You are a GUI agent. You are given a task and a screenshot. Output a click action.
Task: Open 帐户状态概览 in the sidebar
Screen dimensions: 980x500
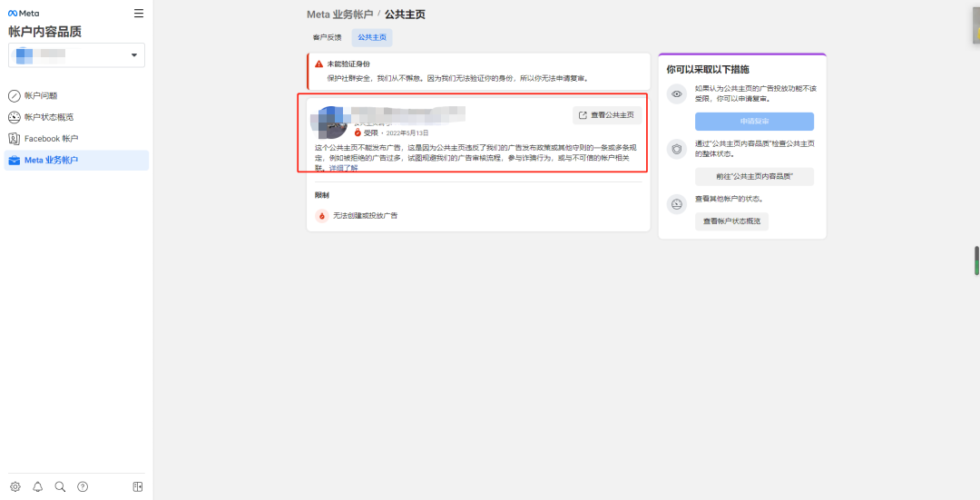[76, 117]
